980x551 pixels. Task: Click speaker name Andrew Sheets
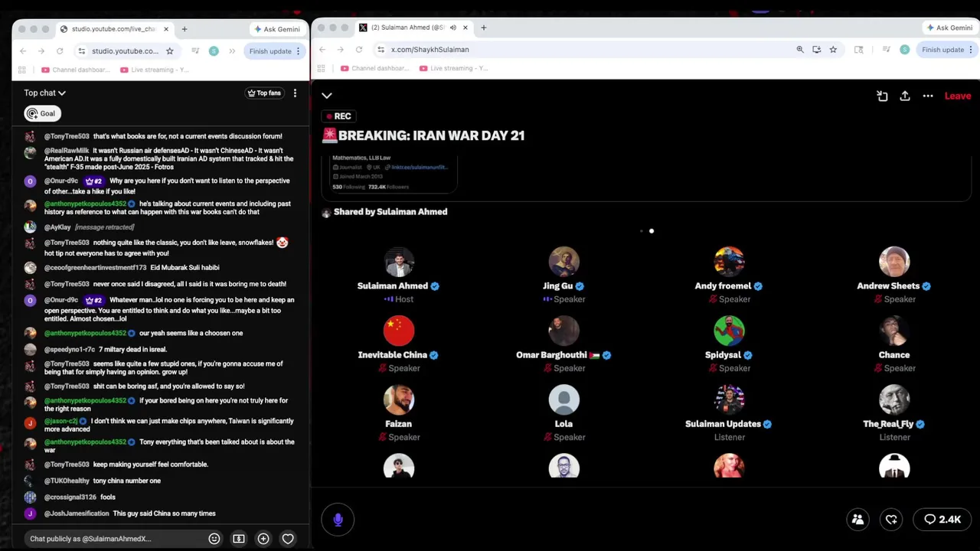pos(888,286)
